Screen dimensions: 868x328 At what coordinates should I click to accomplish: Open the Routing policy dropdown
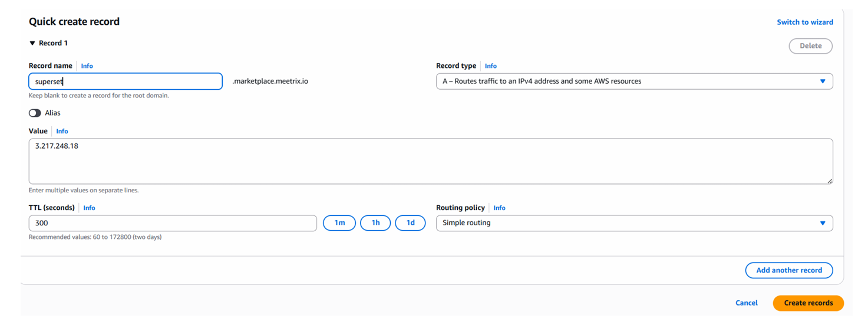pyautogui.click(x=634, y=223)
